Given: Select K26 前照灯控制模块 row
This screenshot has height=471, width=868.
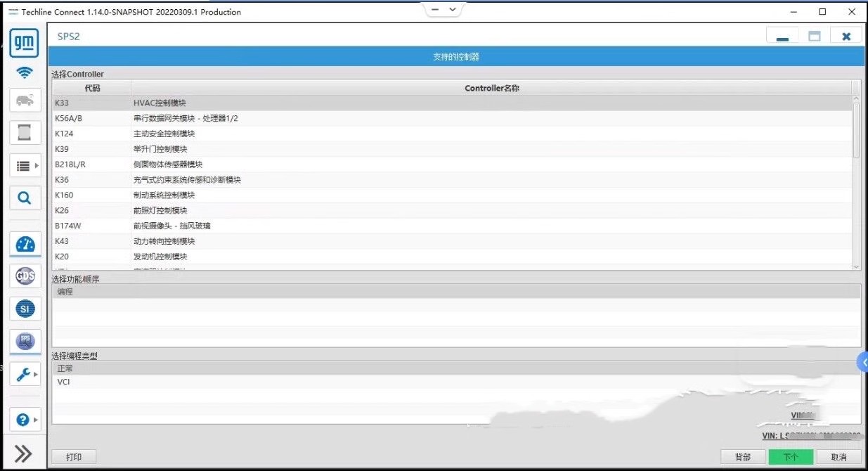Looking at the screenshot, I should [452, 210].
